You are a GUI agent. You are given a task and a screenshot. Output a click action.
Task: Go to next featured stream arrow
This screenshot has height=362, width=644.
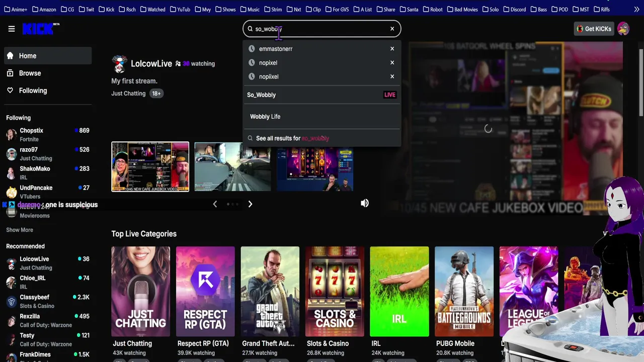pos(250,204)
